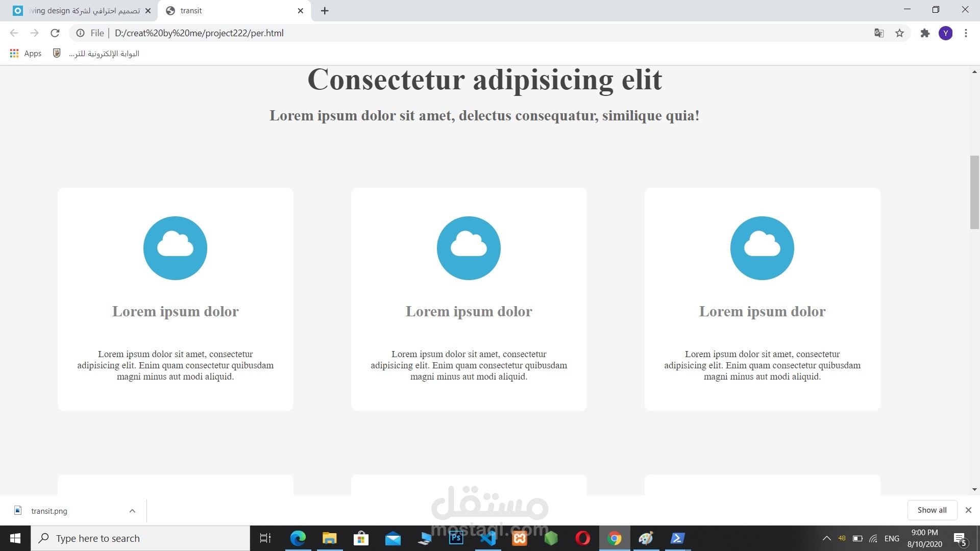Click the page reload icon

pyautogui.click(x=55, y=33)
